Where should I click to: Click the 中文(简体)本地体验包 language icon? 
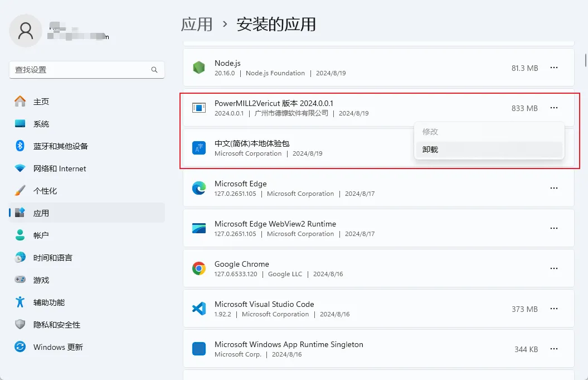199,148
